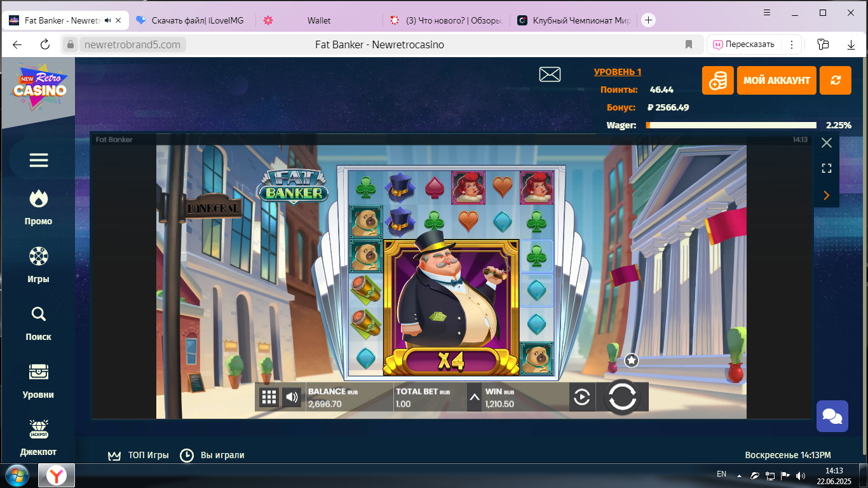This screenshot has width=868, height=488.
Task: Open the Поиск search option
Action: pos(39,323)
